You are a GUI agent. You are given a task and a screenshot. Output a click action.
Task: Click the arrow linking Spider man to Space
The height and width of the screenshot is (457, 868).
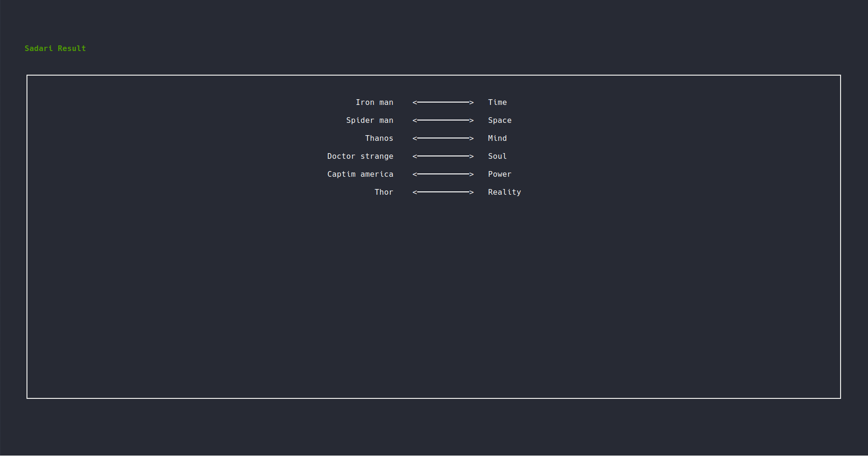pyautogui.click(x=443, y=120)
